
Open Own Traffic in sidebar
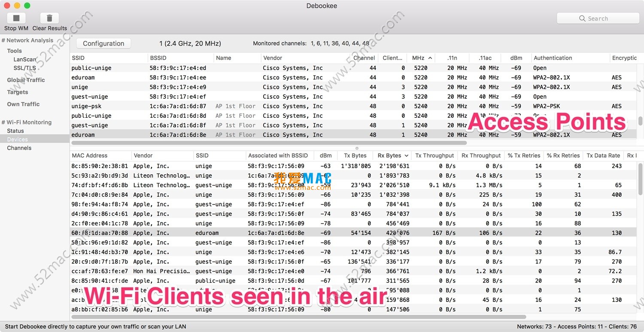point(23,104)
